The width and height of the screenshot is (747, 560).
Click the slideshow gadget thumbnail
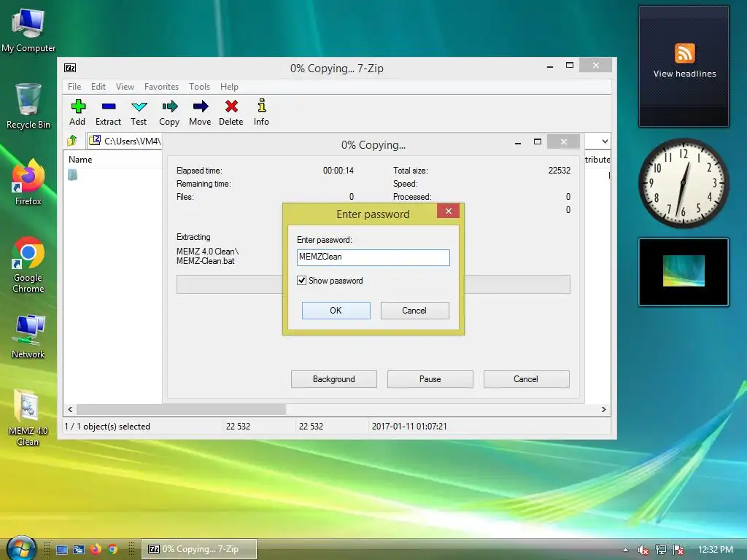(684, 271)
